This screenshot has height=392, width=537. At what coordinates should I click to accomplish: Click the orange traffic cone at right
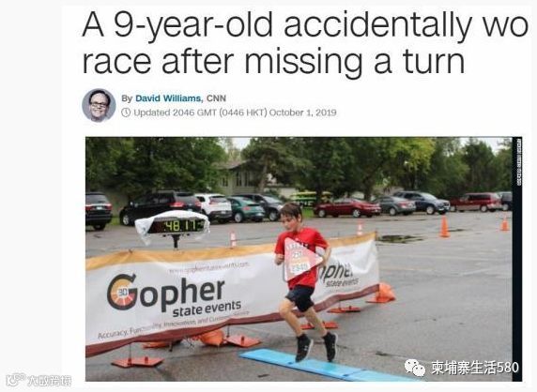[x=444, y=226]
